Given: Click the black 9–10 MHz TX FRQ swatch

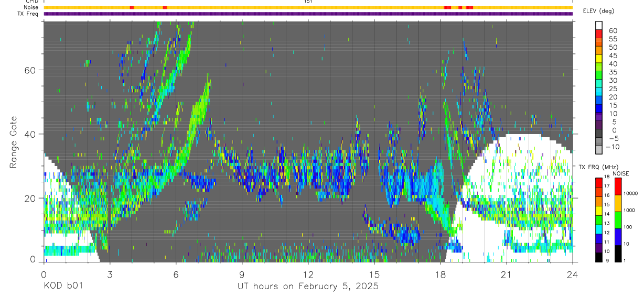Looking at the screenshot, I should [599, 257].
